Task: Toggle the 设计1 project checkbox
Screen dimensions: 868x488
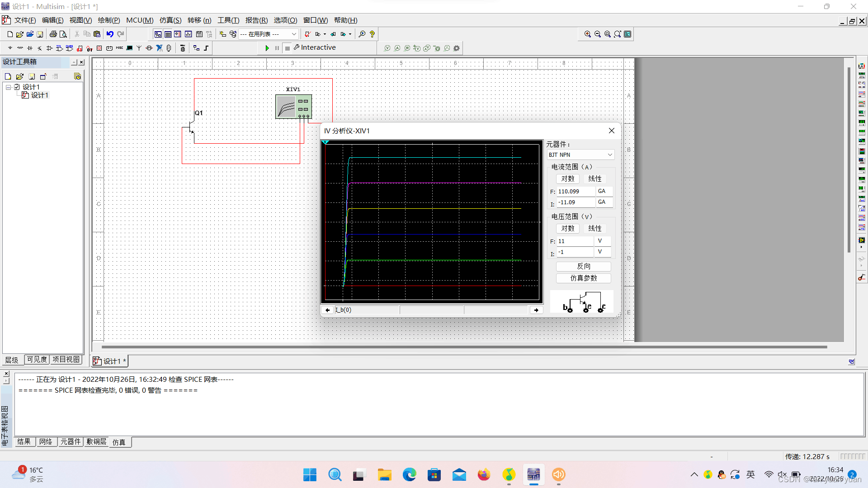Action: [17, 87]
